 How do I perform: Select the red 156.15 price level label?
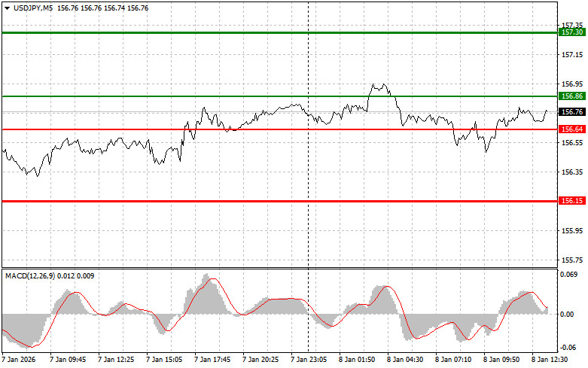point(572,201)
